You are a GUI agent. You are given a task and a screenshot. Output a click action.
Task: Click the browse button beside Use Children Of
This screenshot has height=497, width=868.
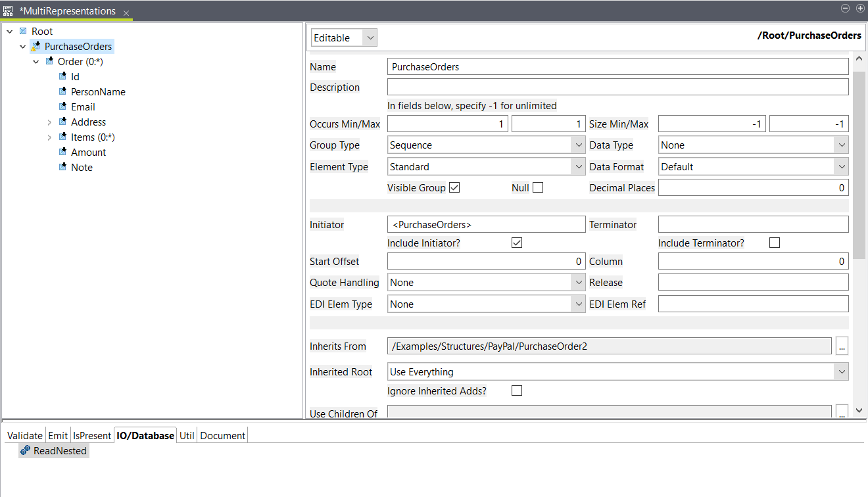click(842, 412)
